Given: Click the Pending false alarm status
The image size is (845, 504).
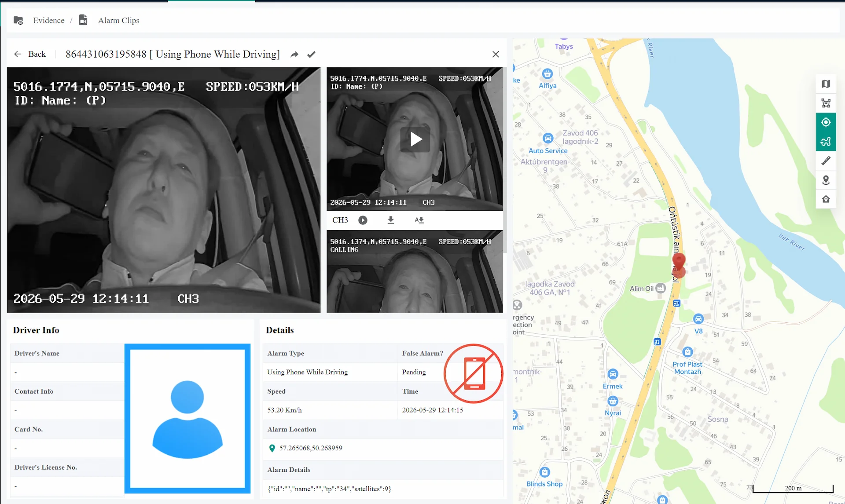Looking at the screenshot, I should tap(414, 372).
